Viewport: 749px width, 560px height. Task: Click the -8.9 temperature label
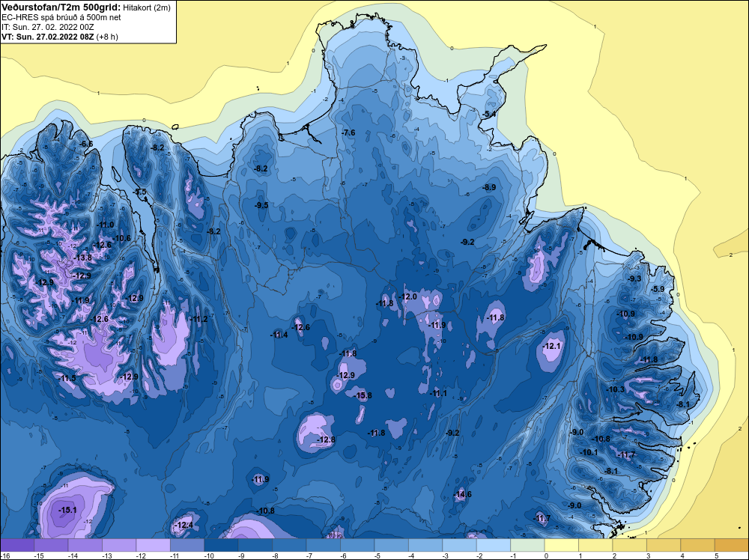click(489, 188)
